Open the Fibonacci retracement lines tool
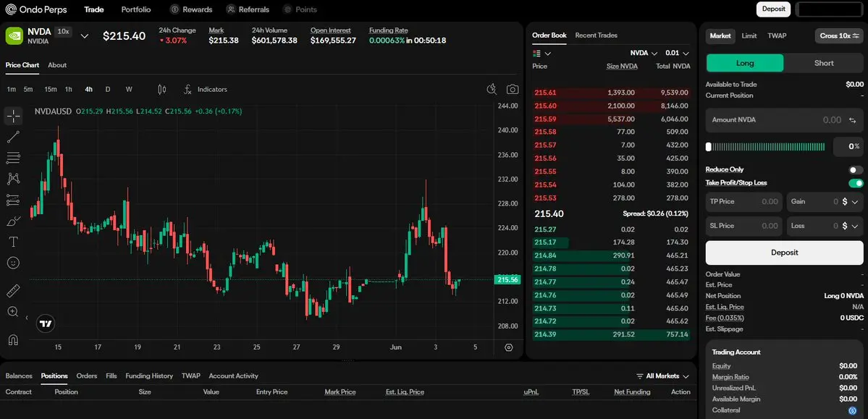Screen dimensions: 868x419 point(13,158)
